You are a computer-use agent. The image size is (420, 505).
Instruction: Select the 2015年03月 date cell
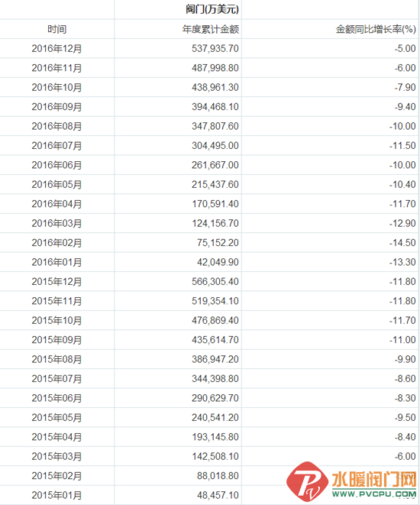tap(57, 456)
